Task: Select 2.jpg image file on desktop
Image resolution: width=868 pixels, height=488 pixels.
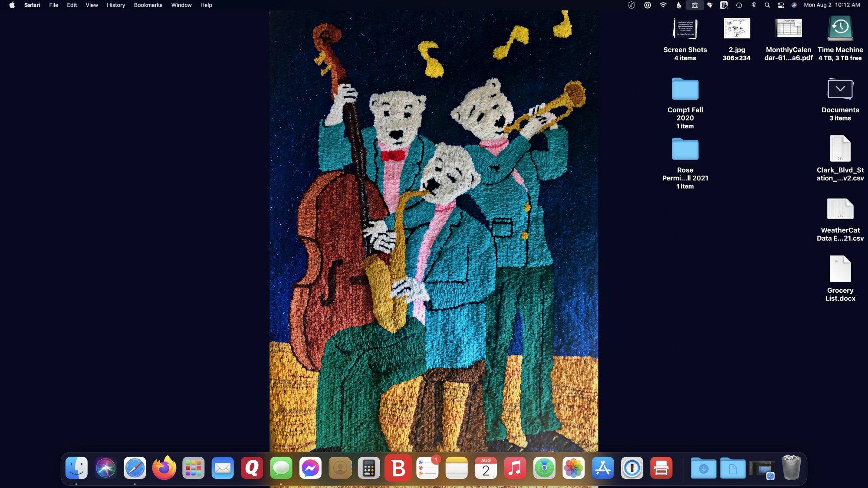Action: pos(736,39)
